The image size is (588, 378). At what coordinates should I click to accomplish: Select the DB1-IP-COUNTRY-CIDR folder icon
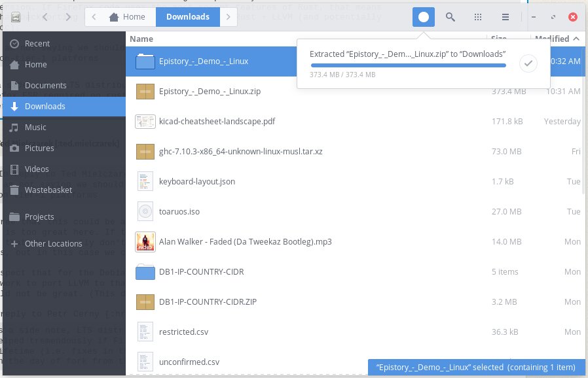pos(145,271)
